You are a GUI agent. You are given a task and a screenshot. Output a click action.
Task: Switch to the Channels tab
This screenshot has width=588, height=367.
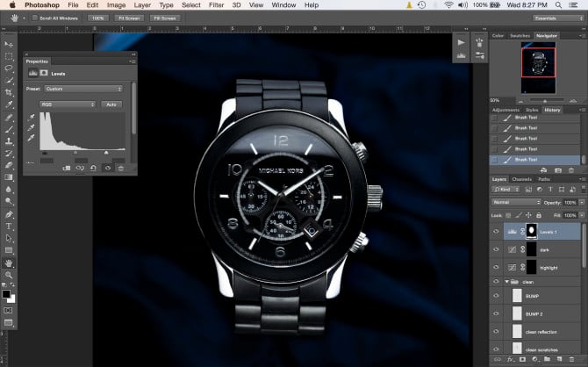coord(522,179)
